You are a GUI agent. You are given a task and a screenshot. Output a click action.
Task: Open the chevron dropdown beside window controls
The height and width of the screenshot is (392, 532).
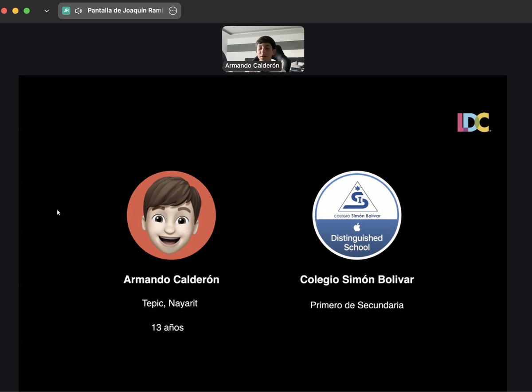[47, 11]
